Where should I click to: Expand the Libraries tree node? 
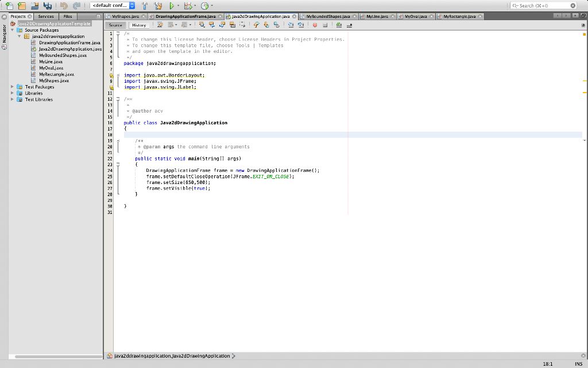[13, 93]
